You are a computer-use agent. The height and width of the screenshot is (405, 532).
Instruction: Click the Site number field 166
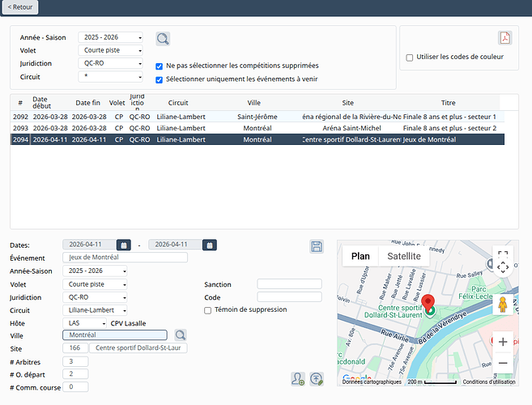(x=75, y=348)
